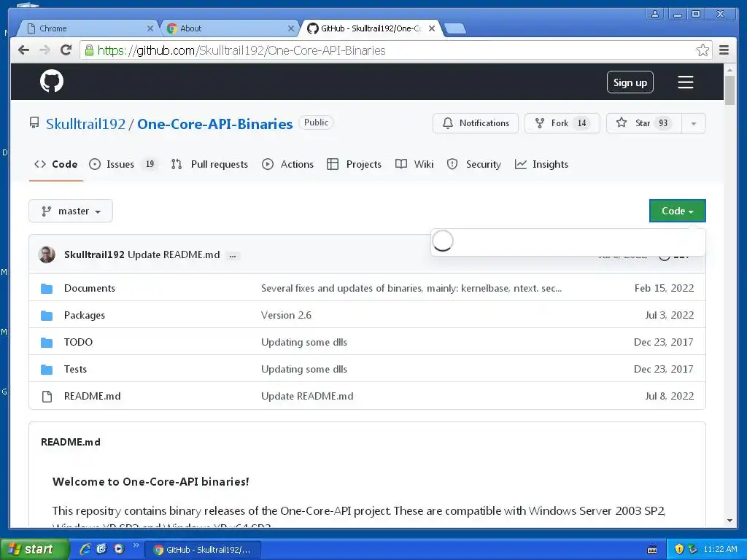The width and height of the screenshot is (747, 560).
Task: Open the master branch dropdown
Action: point(71,211)
